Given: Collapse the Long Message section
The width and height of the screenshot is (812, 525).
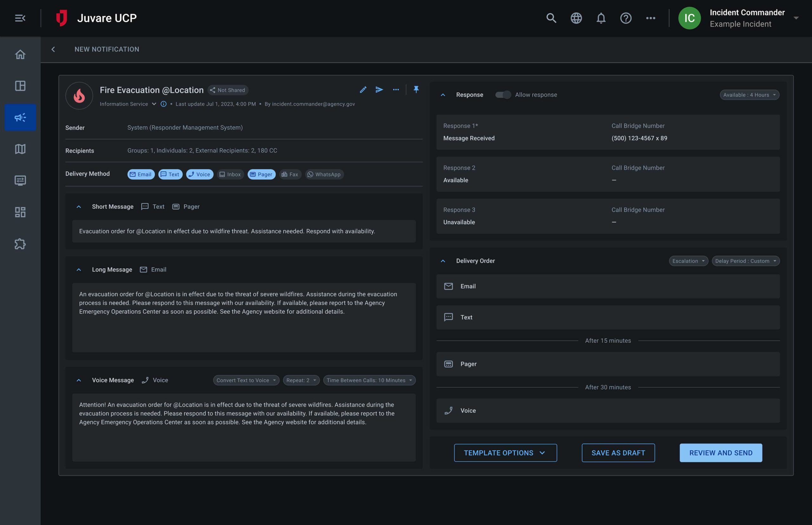Looking at the screenshot, I should [79, 270].
